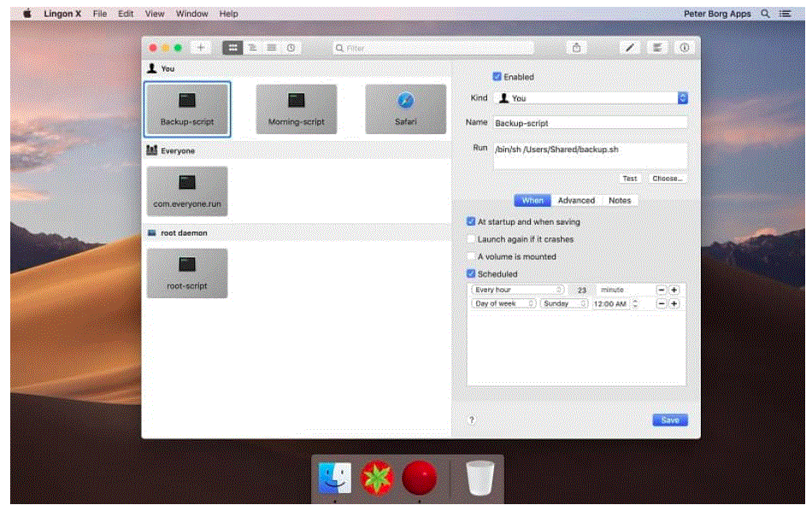This screenshot has height=511, width=812.
Task: Select the com.everyone.run job tile
Action: 187,191
